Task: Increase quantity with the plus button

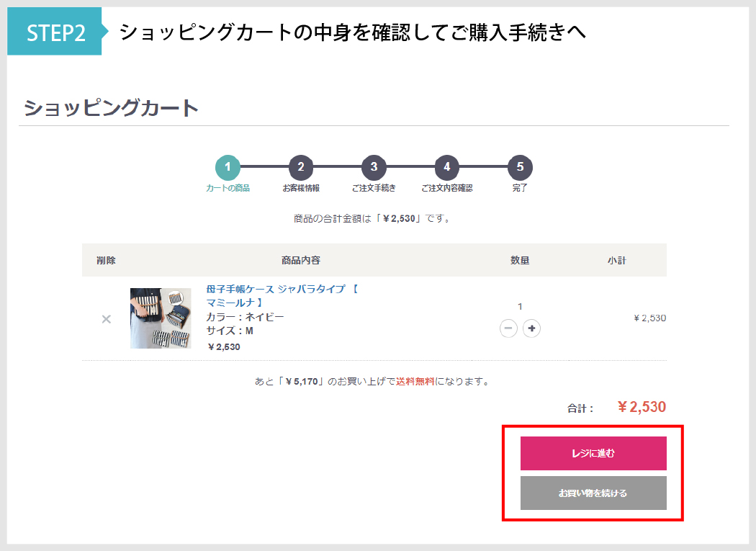Action: pos(531,328)
